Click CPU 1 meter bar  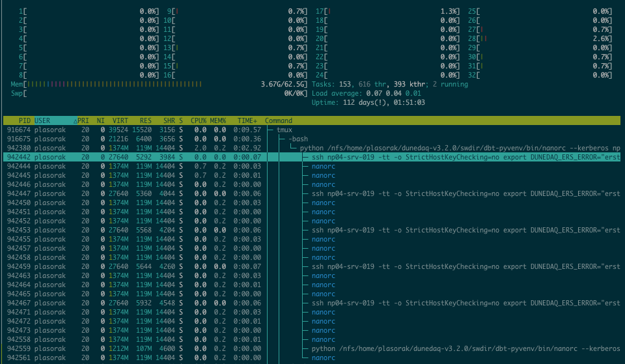click(x=89, y=11)
